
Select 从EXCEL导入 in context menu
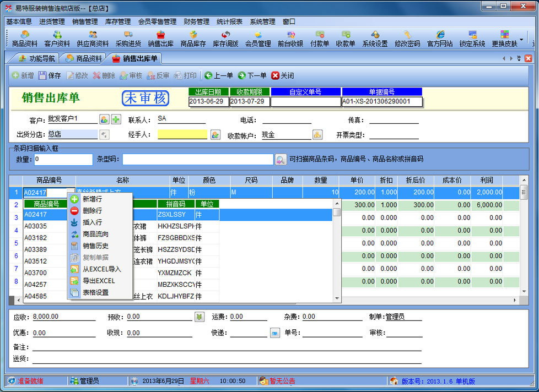(101, 269)
